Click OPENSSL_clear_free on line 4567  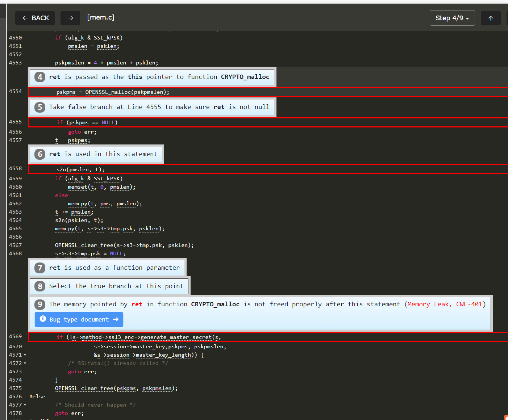coord(84,245)
